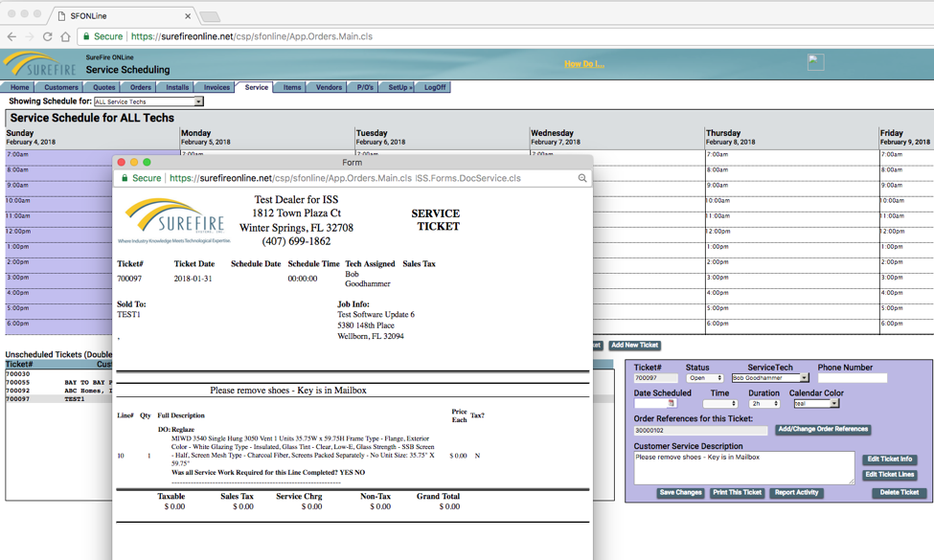Viewport: 934px width, 560px height.
Task: Open the Status dropdown set to Open
Action: coord(705,378)
